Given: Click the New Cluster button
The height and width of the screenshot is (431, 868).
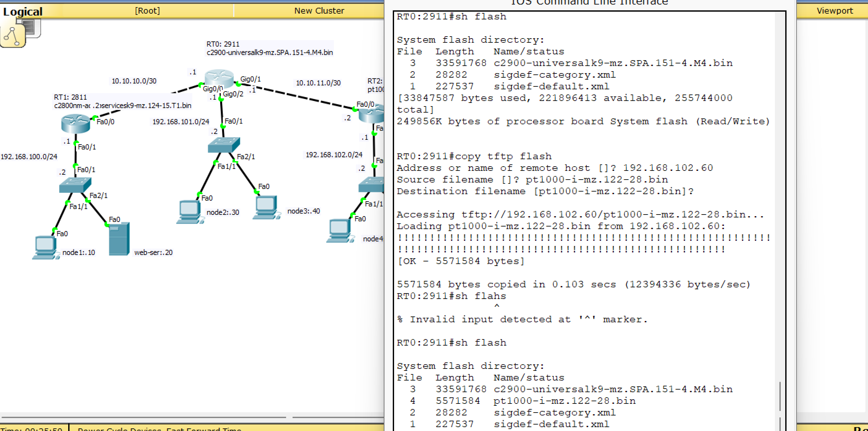Looking at the screenshot, I should point(319,11).
